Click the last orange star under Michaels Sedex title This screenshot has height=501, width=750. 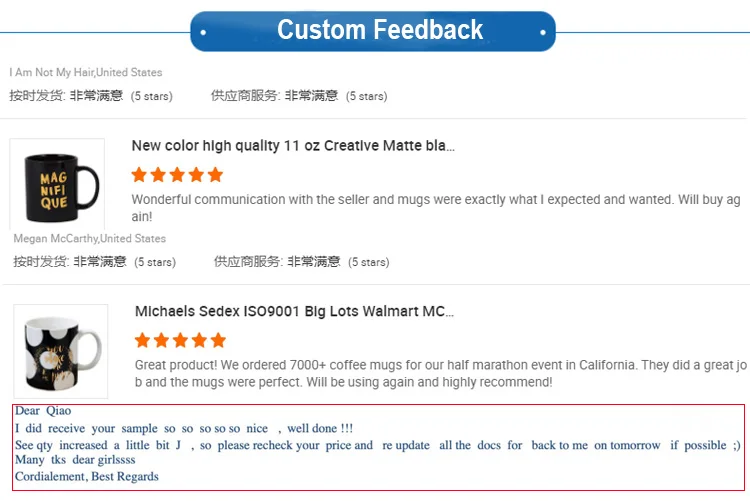[x=218, y=340]
